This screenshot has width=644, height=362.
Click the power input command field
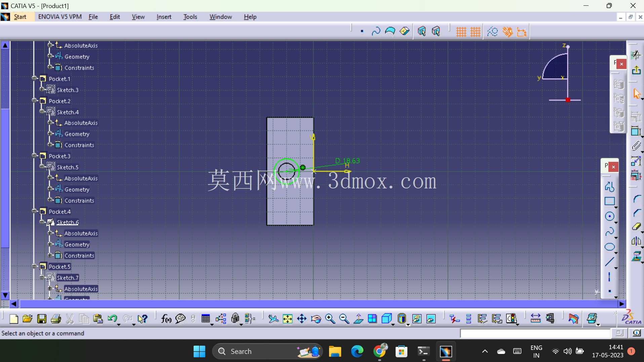[535, 333]
